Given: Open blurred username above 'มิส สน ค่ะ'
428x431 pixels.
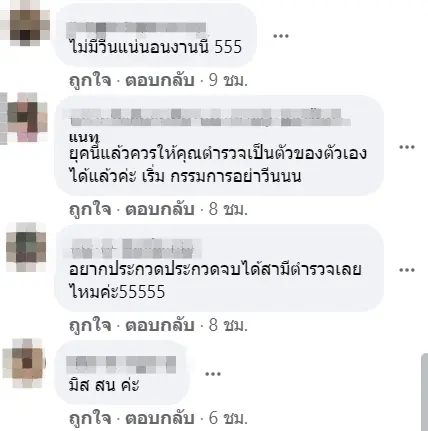Looking at the screenshot, I should [x=121, y=365].
